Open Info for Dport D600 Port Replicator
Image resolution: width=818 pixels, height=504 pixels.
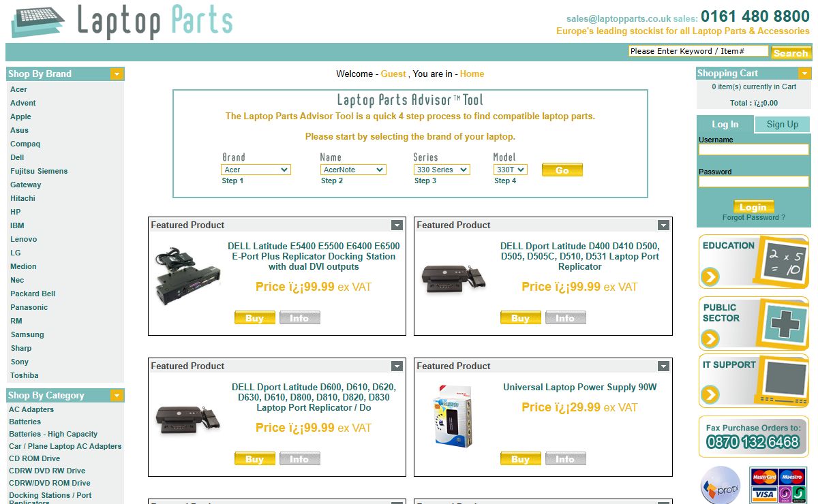click(299, 459)
